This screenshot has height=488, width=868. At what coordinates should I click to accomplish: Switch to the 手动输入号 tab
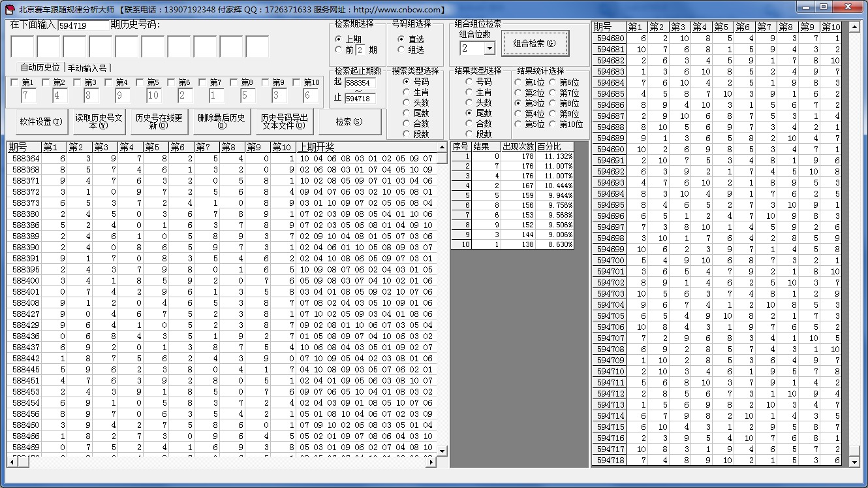point(87,68)
